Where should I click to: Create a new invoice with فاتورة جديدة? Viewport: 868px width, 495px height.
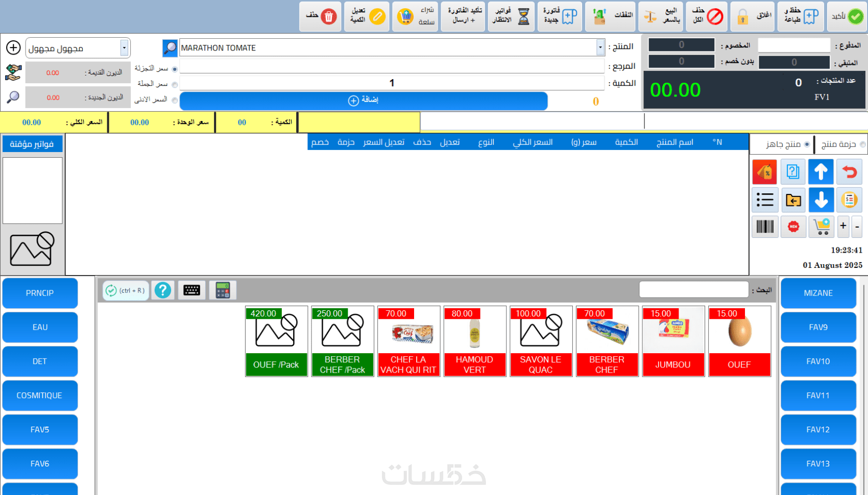560,16
